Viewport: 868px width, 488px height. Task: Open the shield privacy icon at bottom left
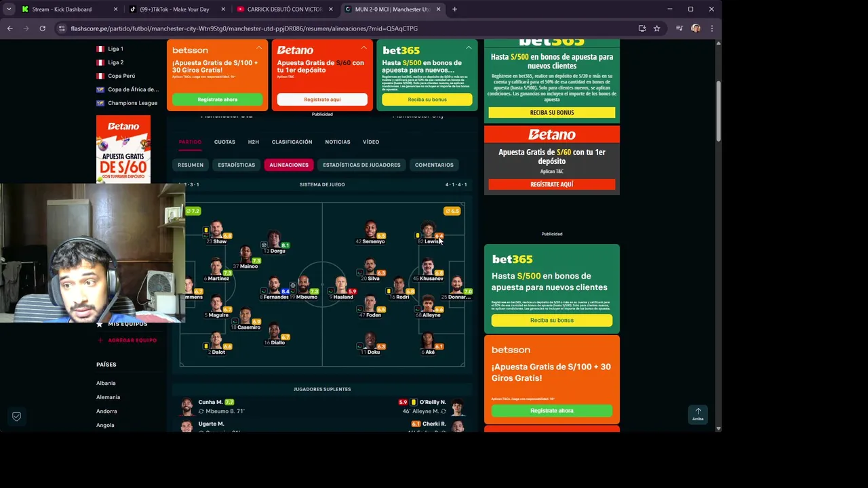click(x=16, y=416)
